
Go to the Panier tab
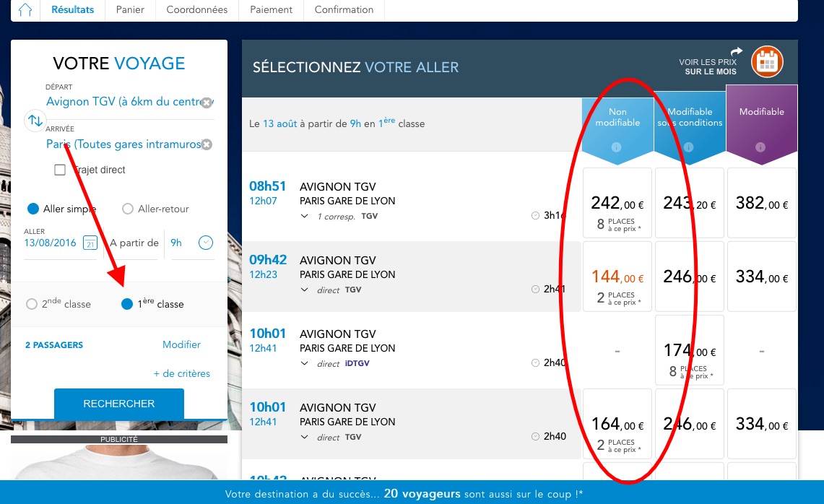tap(130, 10)
